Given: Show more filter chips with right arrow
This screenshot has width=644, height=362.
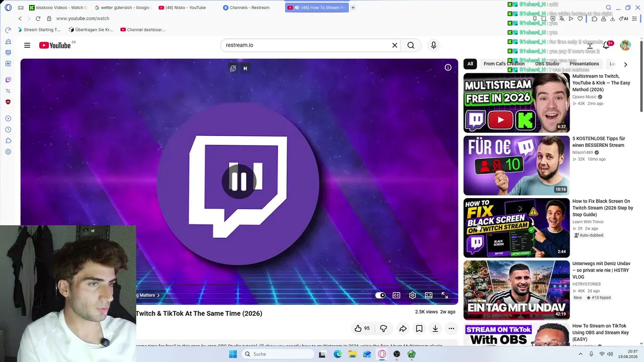Looking at the screenshot, I should [625, 64].
